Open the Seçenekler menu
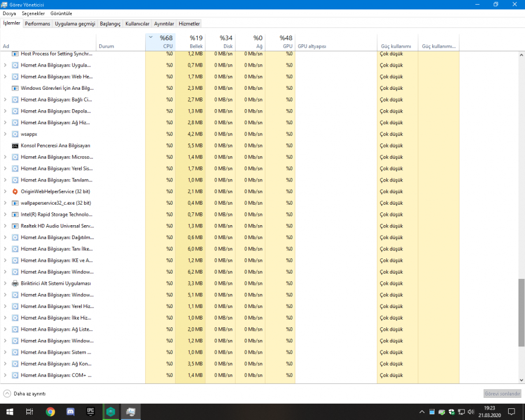 (33, 13)
